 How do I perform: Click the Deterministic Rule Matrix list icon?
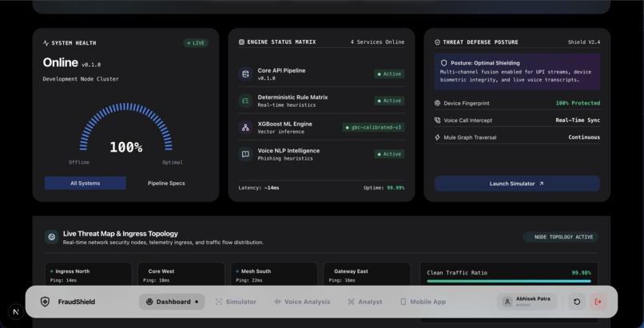click(x=245, y=101)
